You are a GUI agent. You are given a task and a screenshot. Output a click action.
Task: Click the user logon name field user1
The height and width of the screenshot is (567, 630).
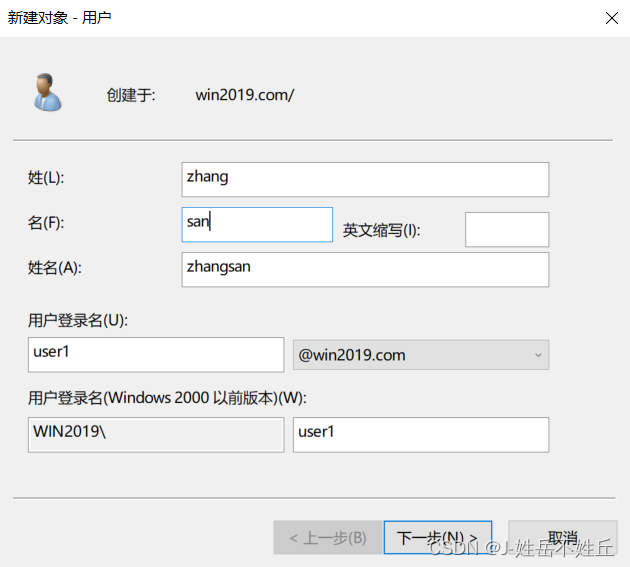click(156, 355)
